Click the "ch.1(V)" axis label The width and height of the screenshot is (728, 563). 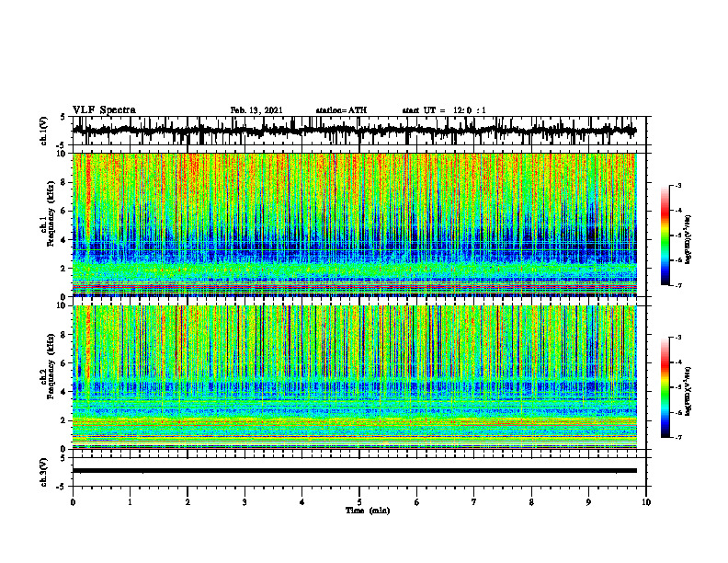44,131
